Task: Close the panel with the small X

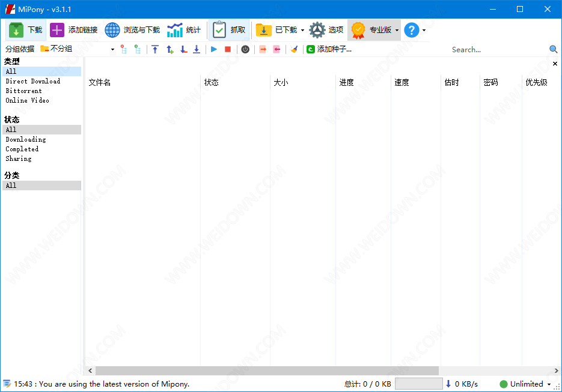Action: click(x=555, y=64)
